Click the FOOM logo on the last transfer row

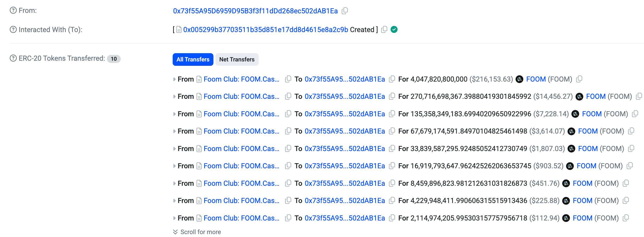[x=566, y=218]
